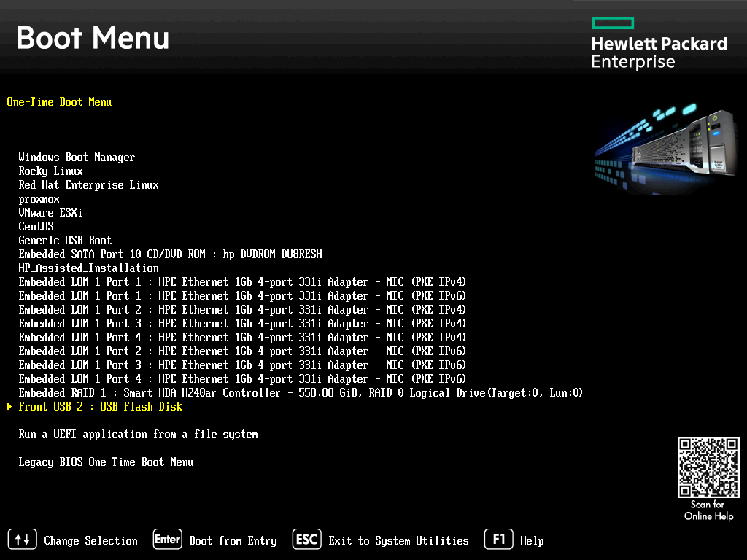
Task: Select LOM 1 Port 3 PXE IPv6
Action: [242, 365]
